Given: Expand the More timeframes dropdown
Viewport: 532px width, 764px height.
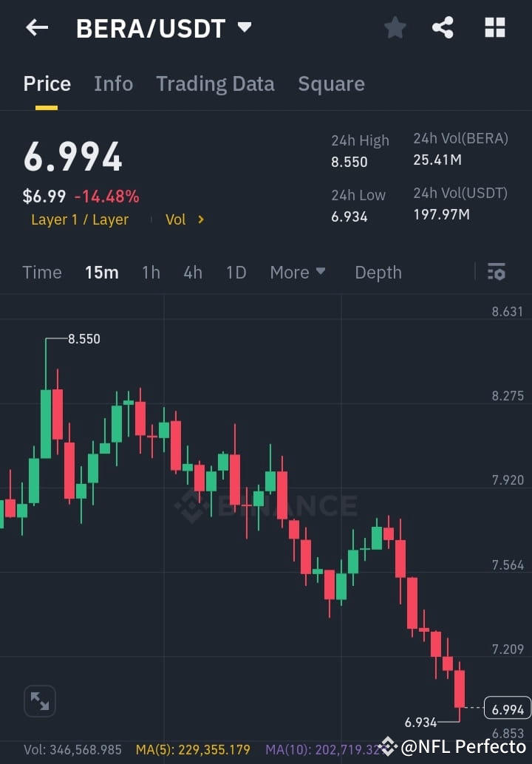Looking at the screenshot, I should [x=298, y=273].
